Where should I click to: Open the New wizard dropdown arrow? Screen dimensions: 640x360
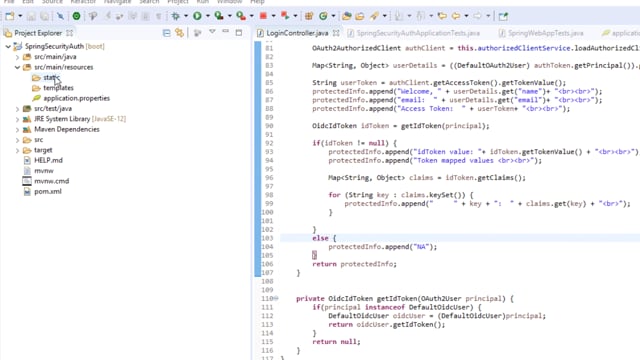click(20, 16)
